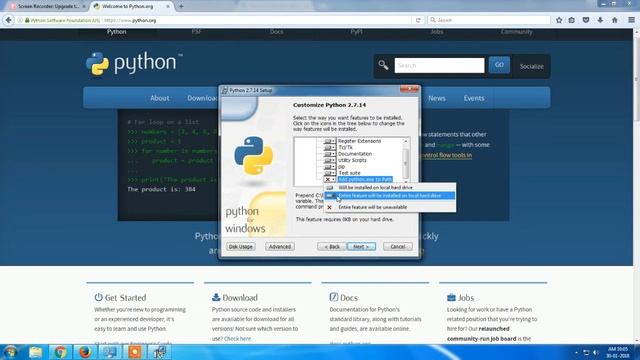This screenshot has width=640, height=360.
Task: Click the python.org site search box
Action: click(439, 65)
